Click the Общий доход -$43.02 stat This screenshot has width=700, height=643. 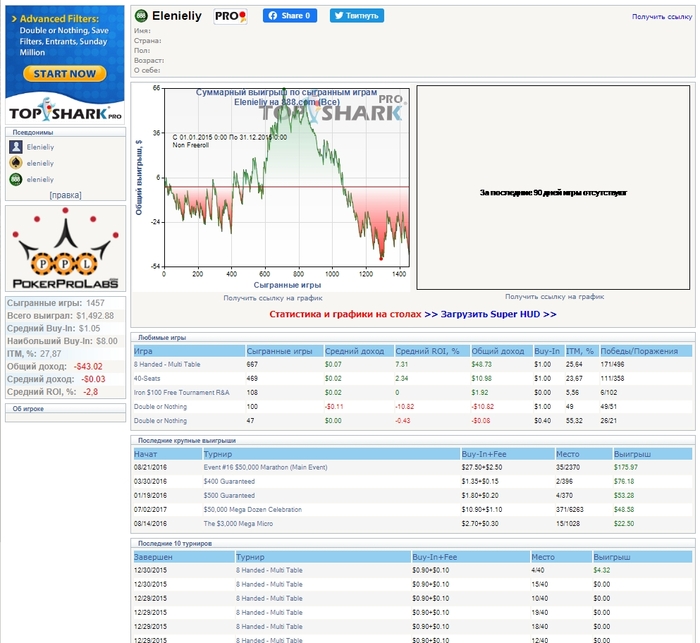click(65, 367)
